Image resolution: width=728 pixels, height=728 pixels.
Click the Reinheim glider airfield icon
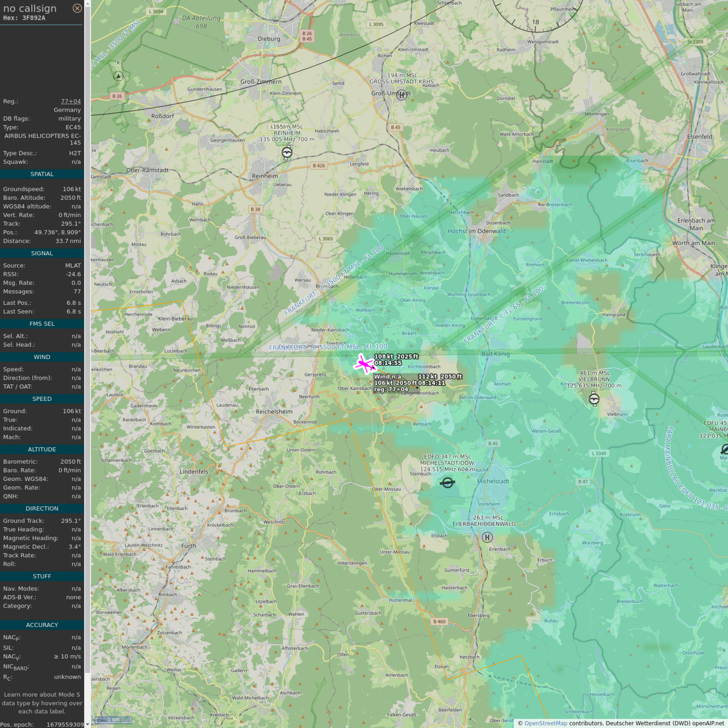click(287, 152)
